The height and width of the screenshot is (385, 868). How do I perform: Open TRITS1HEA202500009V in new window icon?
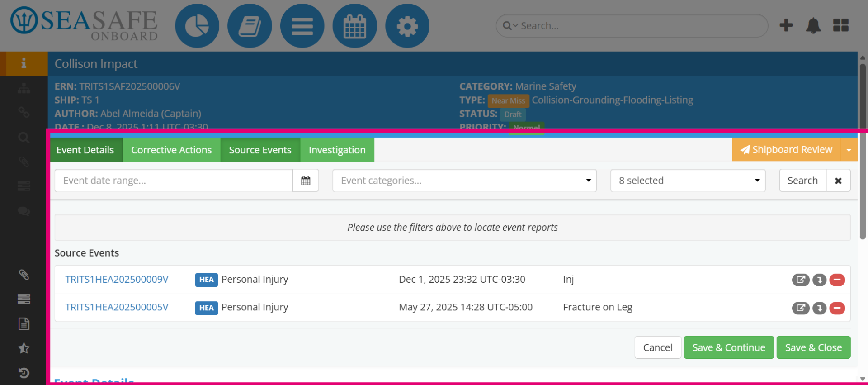pos(801,280)
